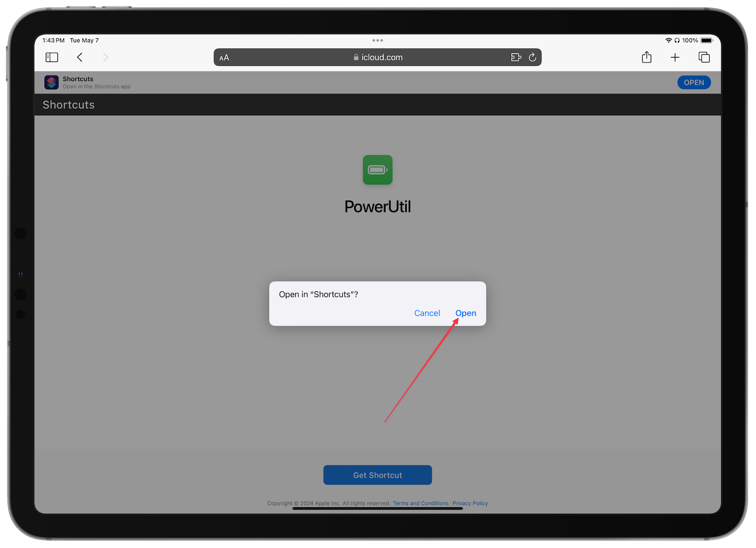Tap the icloud.com address bar

[378, 57]
